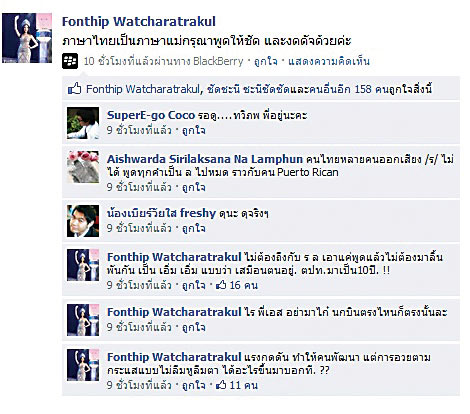
Task: Like SuperE-go Coco's comment
Action: 193,130
